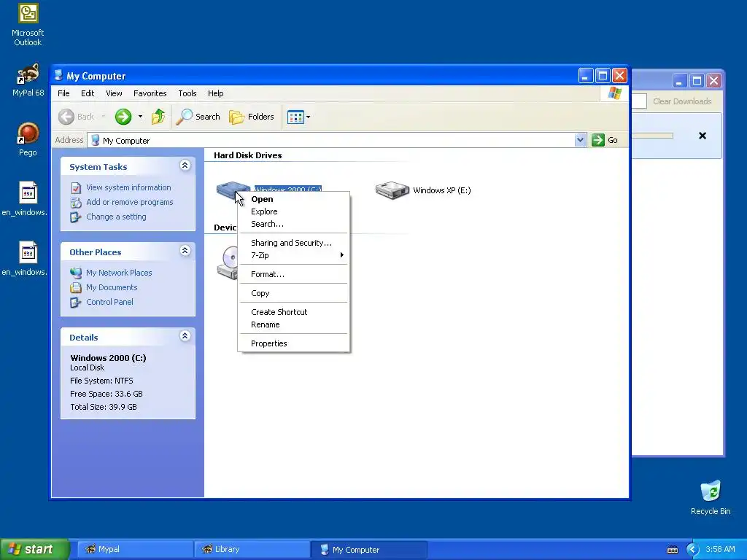This screenshot has width=747, height=560.
Task: Collapse the Details panel
Action: 185,336
